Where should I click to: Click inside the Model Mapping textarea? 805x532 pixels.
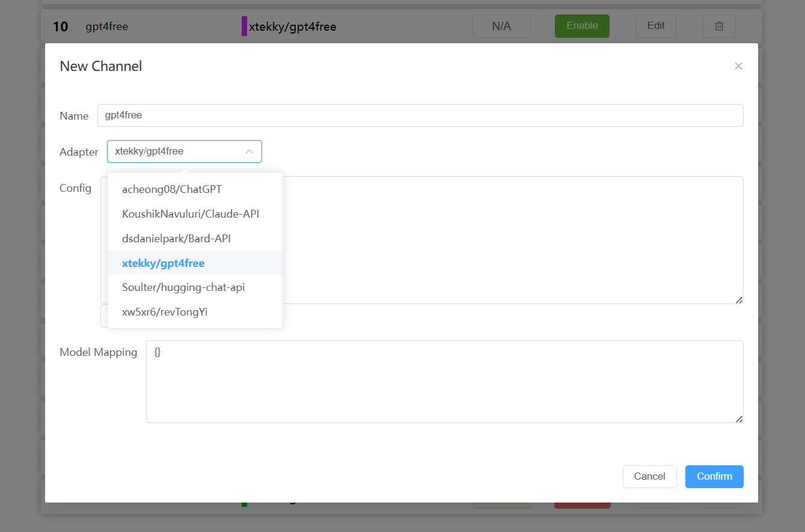click(x=444, y=381)
